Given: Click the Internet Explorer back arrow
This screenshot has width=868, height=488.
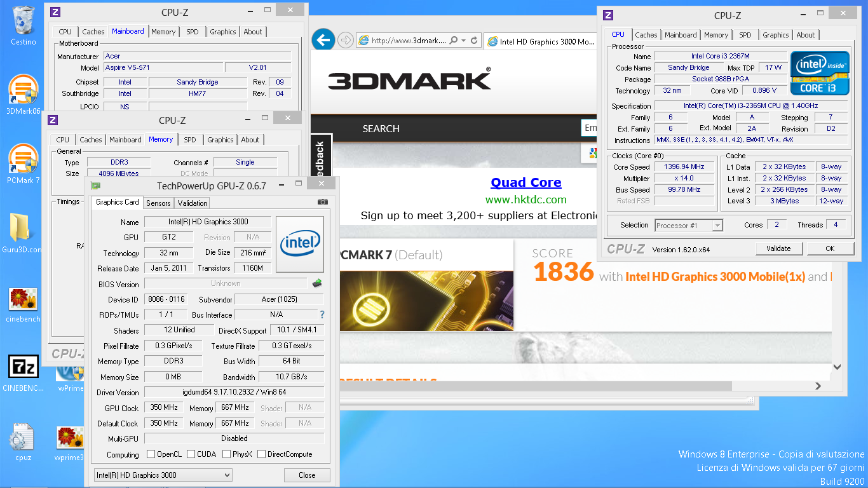Looking at the screenshot, I should (323, 40).
